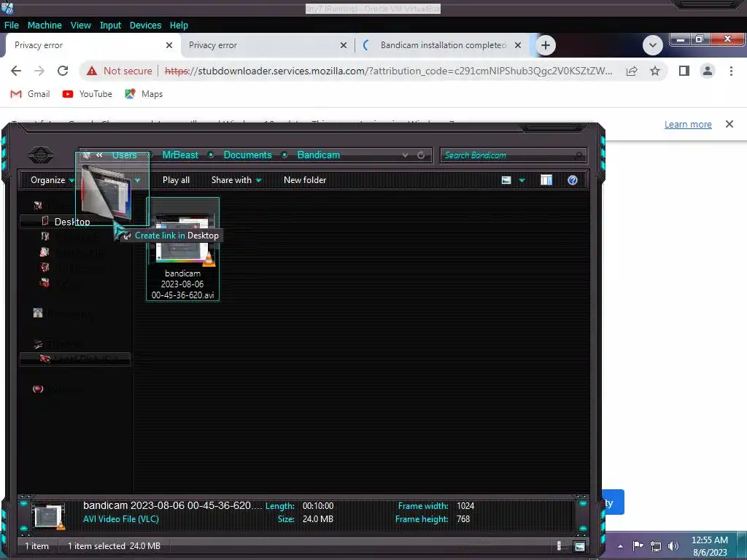Create a New folder
The image size is (747, 560).
(305, 180)
